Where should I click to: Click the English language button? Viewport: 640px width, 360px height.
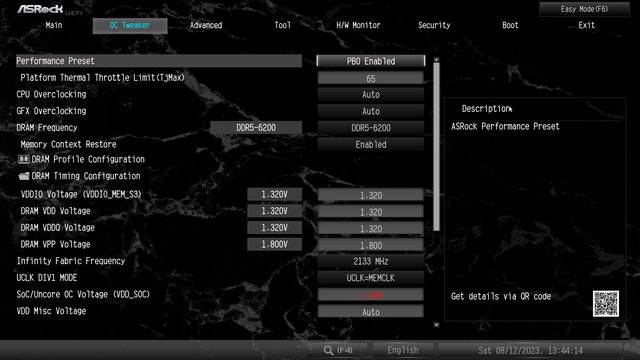pyautogui.click(x=403, y=350)
